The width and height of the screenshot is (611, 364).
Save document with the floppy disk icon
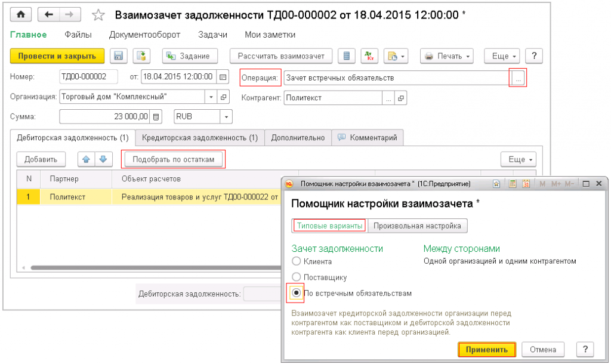[119, 56]
